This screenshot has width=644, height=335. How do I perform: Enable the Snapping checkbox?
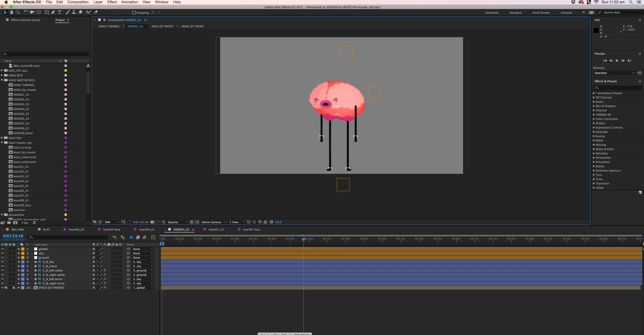pos(134,13)
